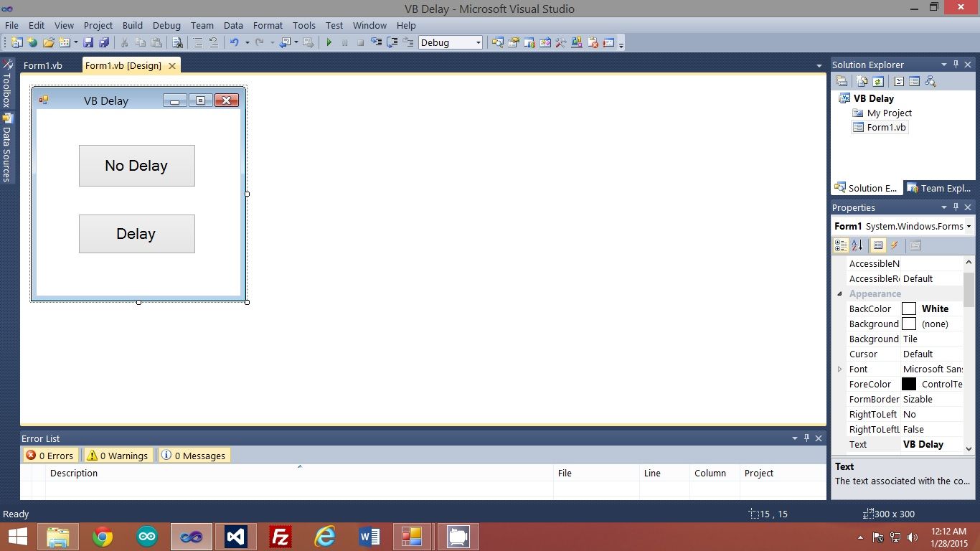
Task: Click the Cut icon on the toolbar
Action: (x=123, y=42)
